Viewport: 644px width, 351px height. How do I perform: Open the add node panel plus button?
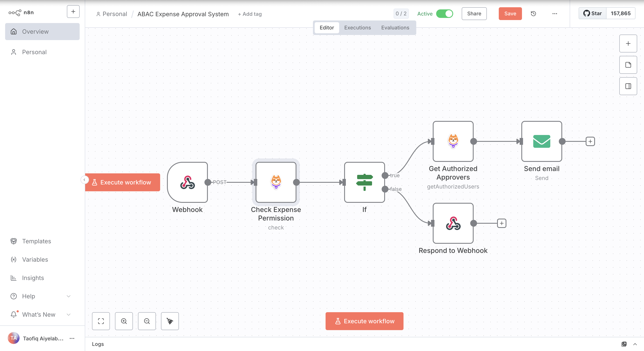pos(628,44)
